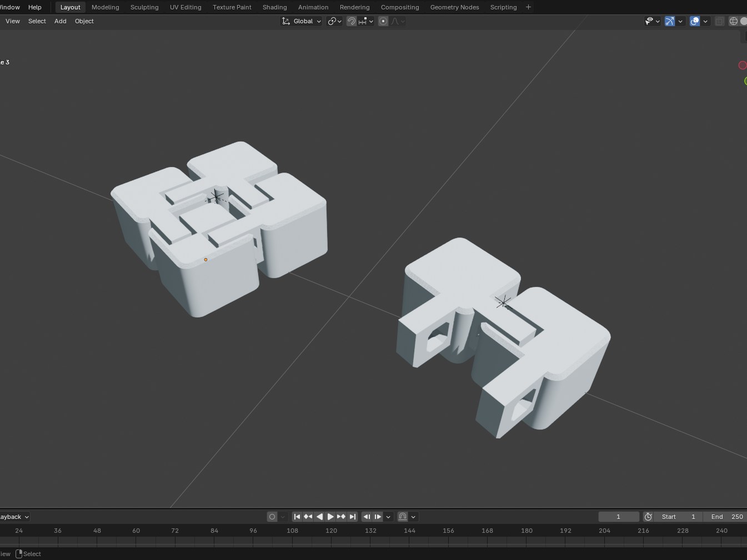Add a new workspace with plus icon
747x560 pixels.
tap(528, 7)
